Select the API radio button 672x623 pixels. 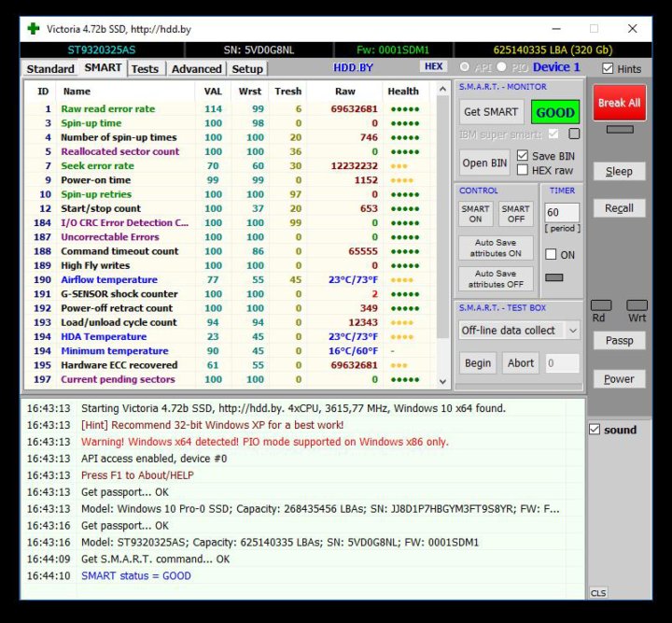pos(465,67)
